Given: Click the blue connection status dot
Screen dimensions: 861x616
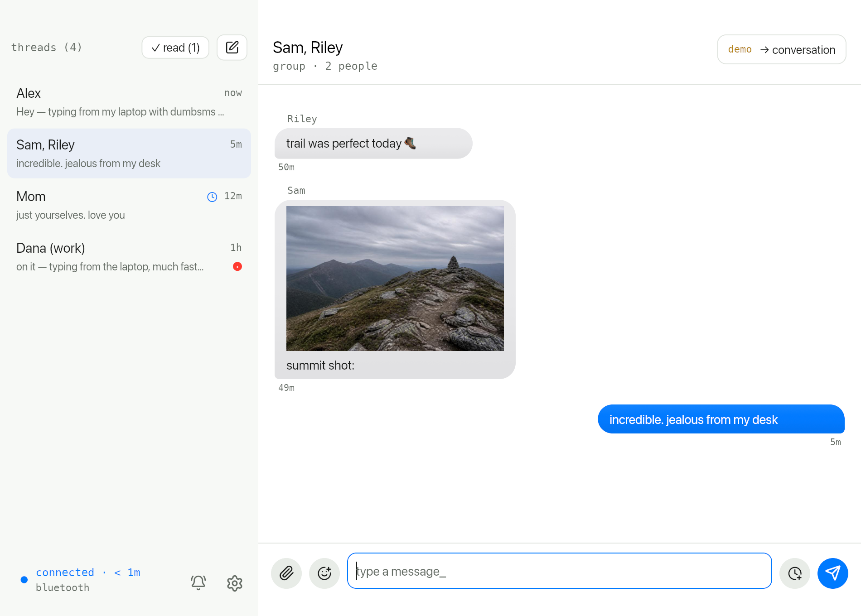Looking at the screenshot, I should [x=24, y=580].
